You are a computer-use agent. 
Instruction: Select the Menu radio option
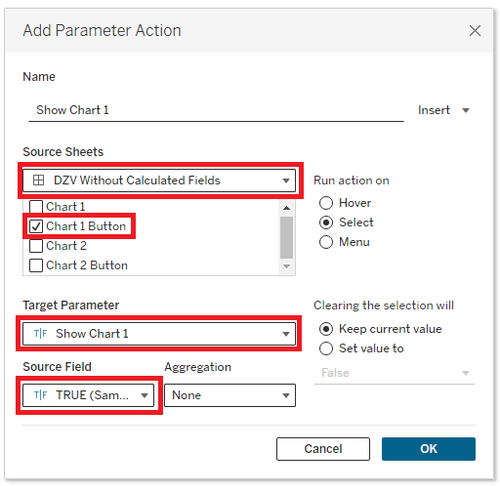326,242
